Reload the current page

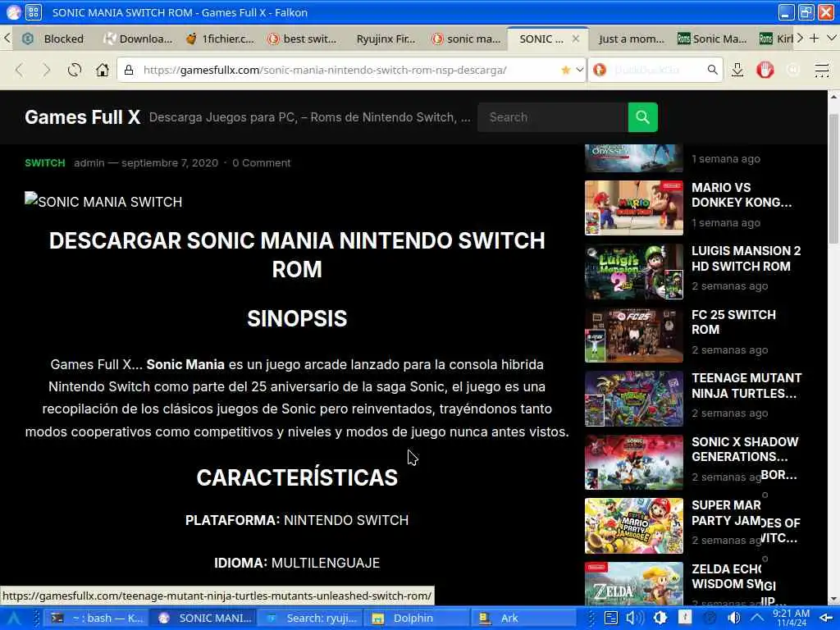[75, 71]
